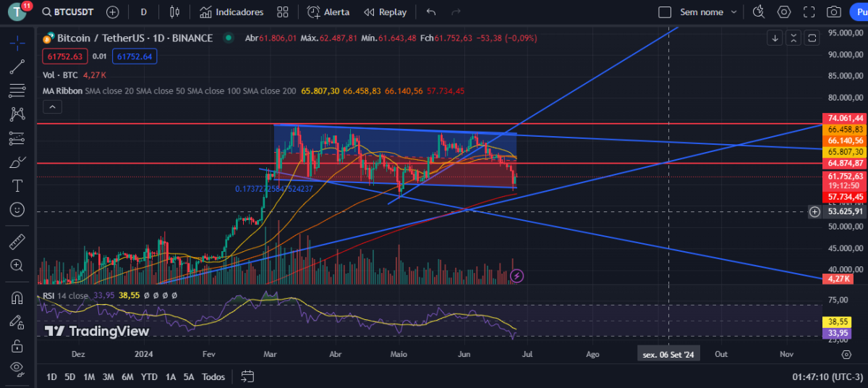Toggle hide all drawings eye icon

pyautogui.click(x=17, y=369)
